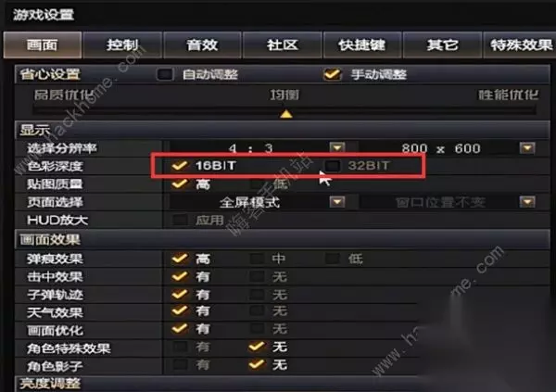This screenshot has width=556, height=392.
Task: Click the yellow triangle slider marker at 均衡
Action: point(286,114)
